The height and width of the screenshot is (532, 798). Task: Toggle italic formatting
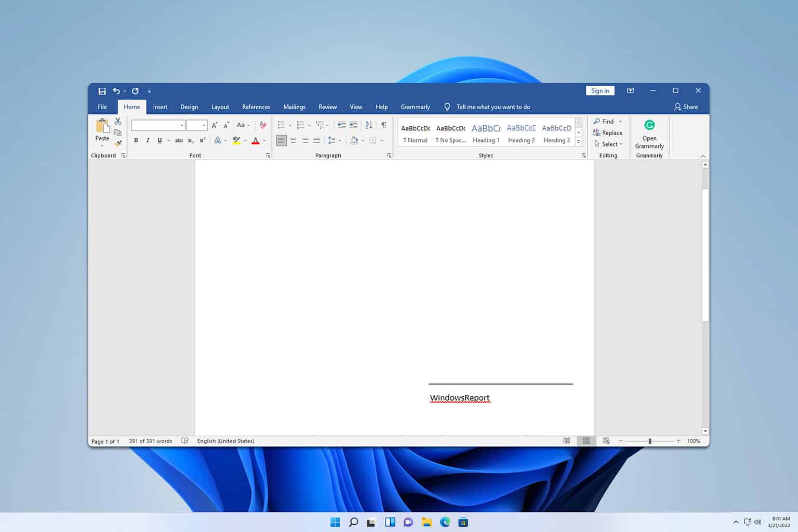point(148,140)
